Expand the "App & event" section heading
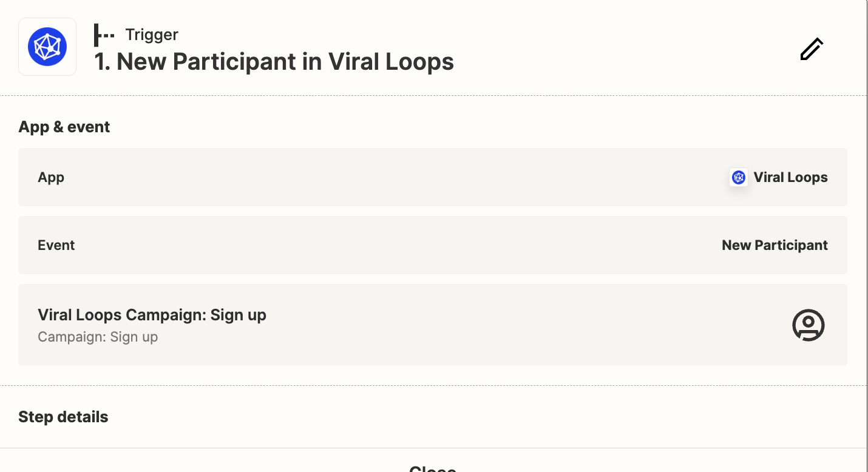This screenshot has width=868, height=472. (64, 127)
